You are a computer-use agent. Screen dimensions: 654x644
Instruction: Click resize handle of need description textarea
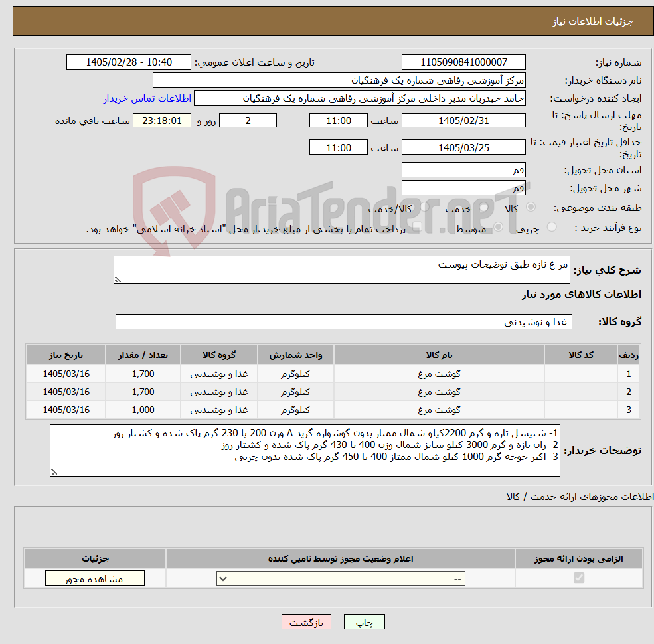[118, 280]
